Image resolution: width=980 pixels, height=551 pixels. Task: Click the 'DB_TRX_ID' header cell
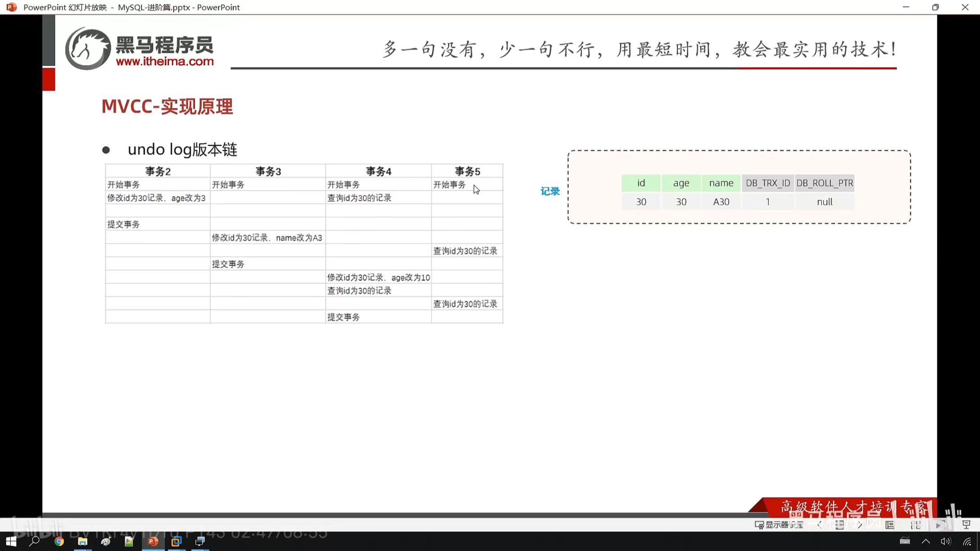[x=768, y=183]
